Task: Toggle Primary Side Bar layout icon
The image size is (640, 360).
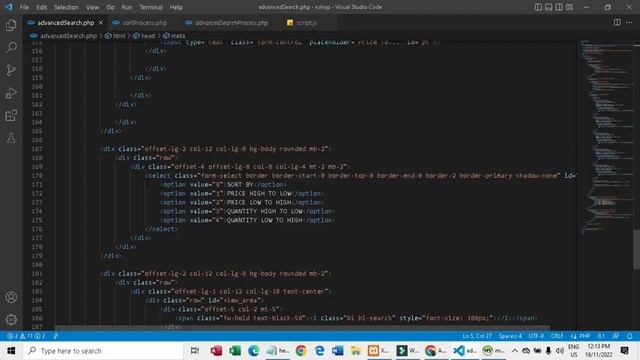Action: click(x=538, y=7)
